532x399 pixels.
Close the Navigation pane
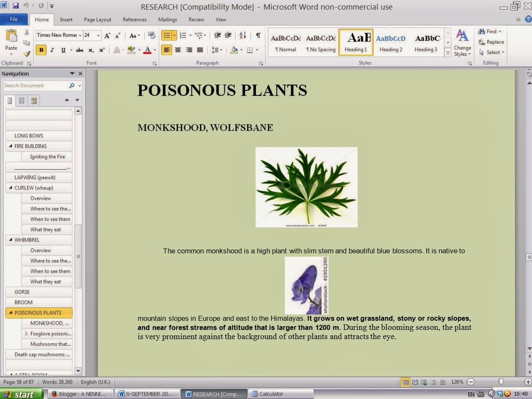coord(80,73)
